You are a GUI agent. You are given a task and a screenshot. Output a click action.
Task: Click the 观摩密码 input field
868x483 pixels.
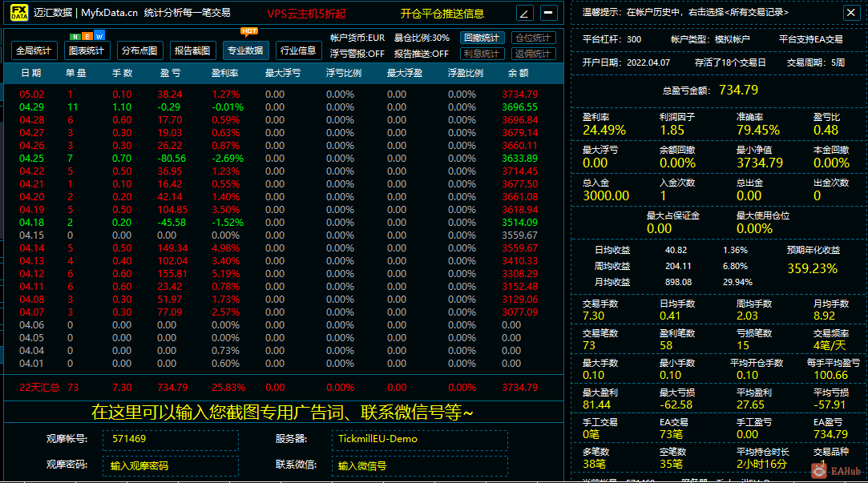pos(171,466)
